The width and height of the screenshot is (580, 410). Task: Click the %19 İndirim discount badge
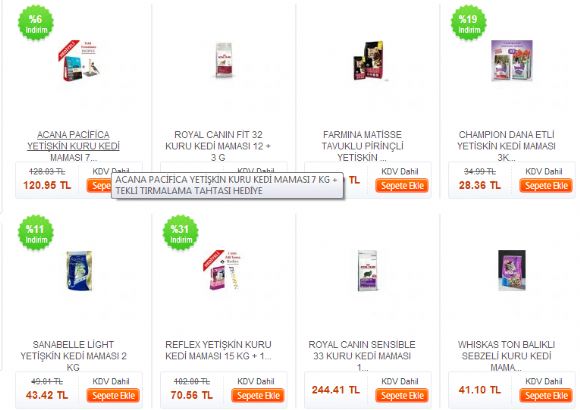point(468,23)
